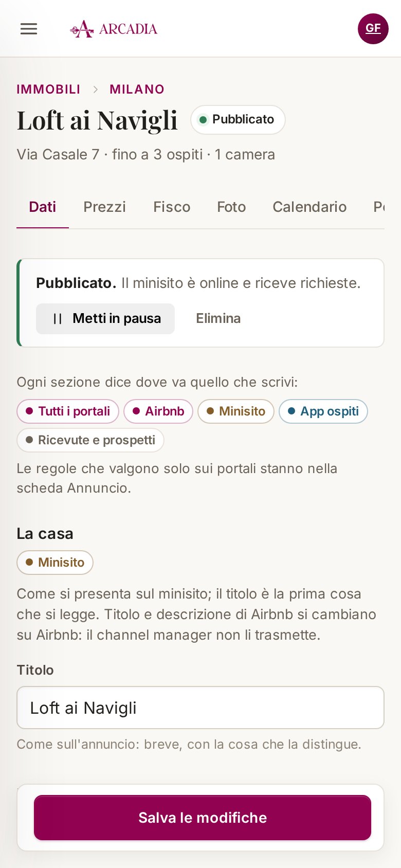Open the Milano breadcrumb link
Viewport: 401px width, 868px height.
[137, 89]
